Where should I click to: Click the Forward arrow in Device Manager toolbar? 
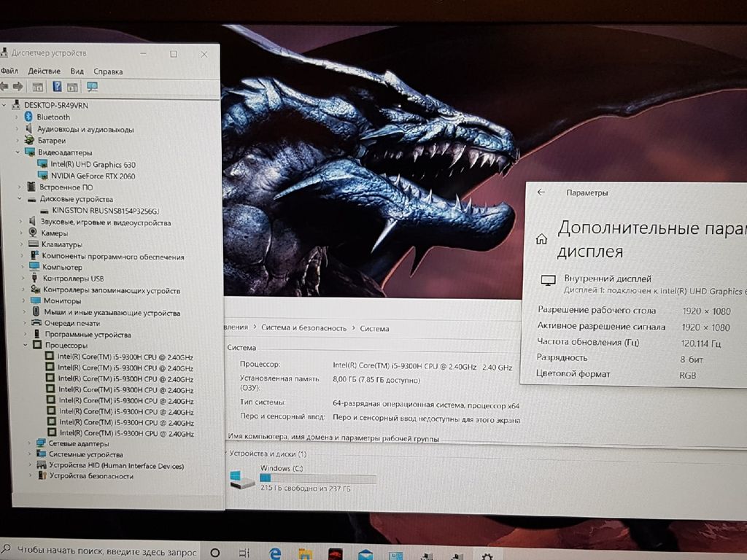pyautogui.click(x=18, y=86)
